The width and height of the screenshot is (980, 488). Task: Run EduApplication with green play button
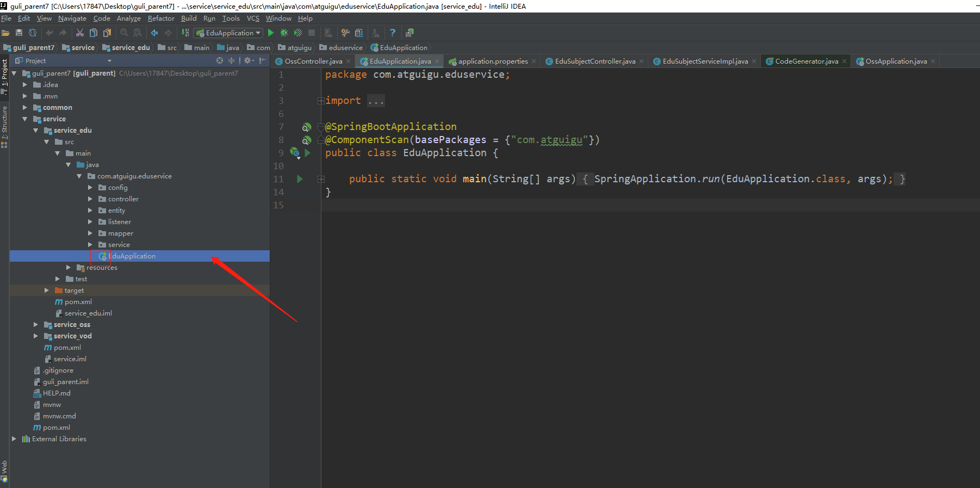pyautogui.click(x=271, y=33)
